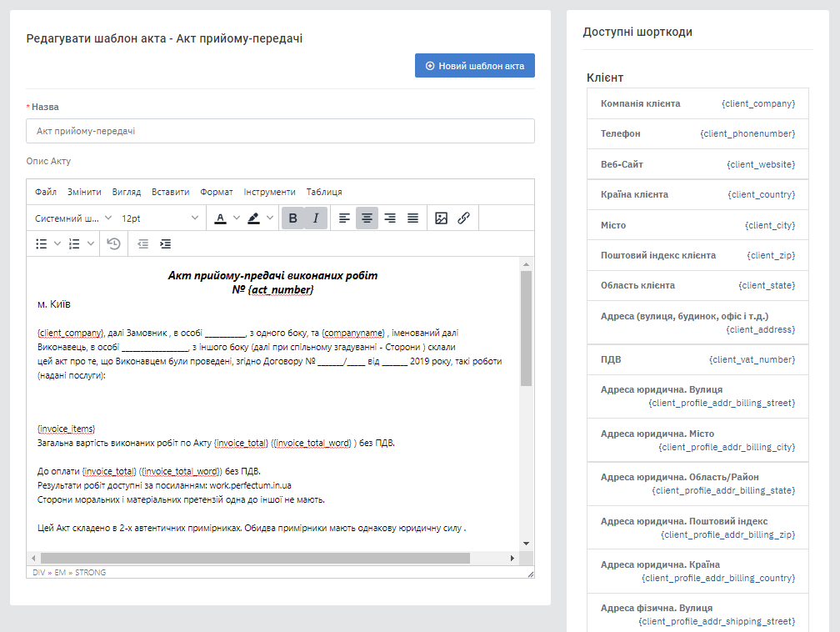Open the 12pt font size dropdown

tap(160, 218)
